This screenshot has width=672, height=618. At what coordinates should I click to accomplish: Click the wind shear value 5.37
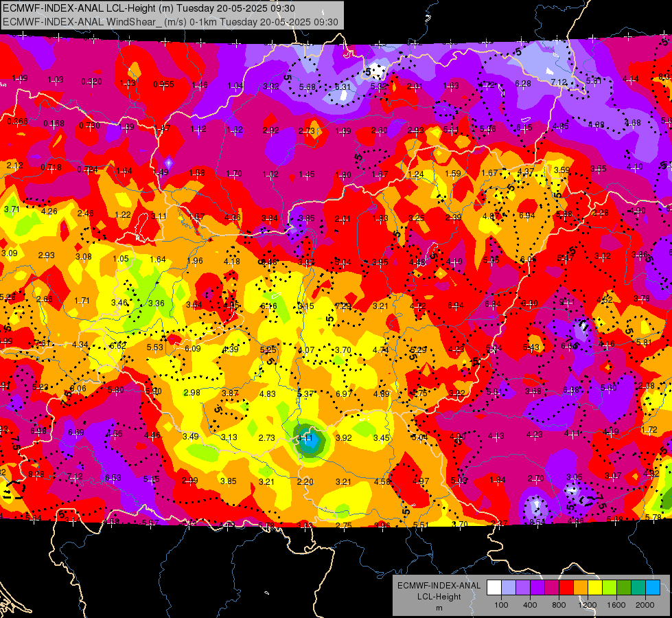coord(305,393)
